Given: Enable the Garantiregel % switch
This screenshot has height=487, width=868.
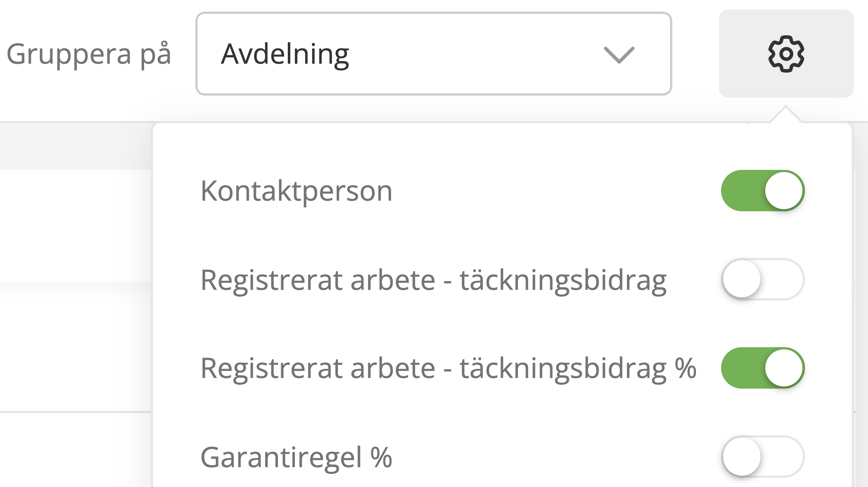Looking at the screenshot, I should pyautogui.click(x=763, y=457).
